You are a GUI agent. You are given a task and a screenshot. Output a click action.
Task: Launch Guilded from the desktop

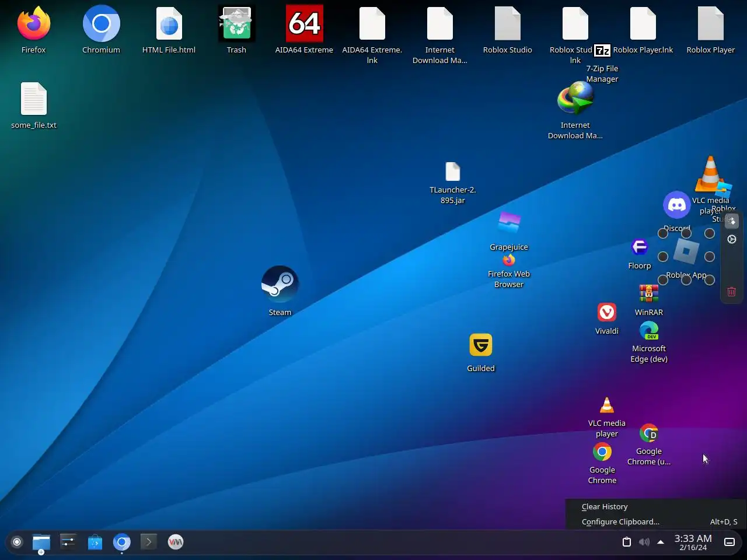pyautogui.click(x=481, y=345)
